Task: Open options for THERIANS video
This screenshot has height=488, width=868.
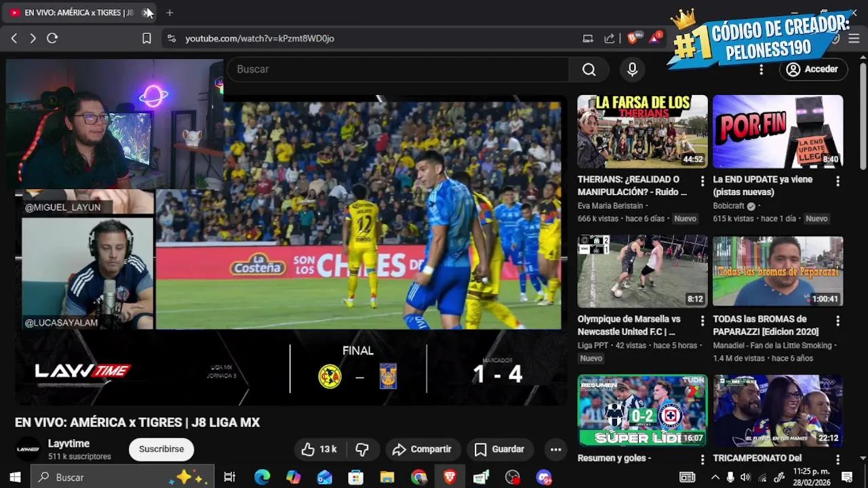Action: pos(702,181)
